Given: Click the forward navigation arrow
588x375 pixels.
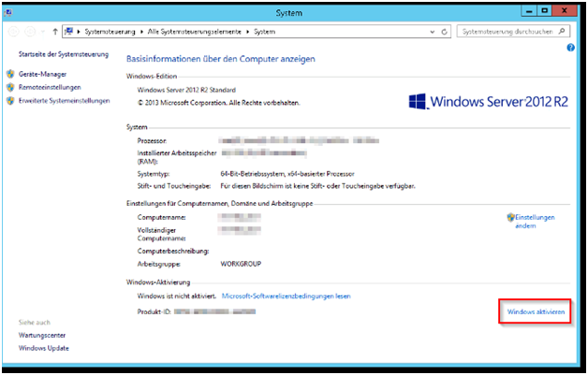Looking at the screenshot, I should click(30, 32).
